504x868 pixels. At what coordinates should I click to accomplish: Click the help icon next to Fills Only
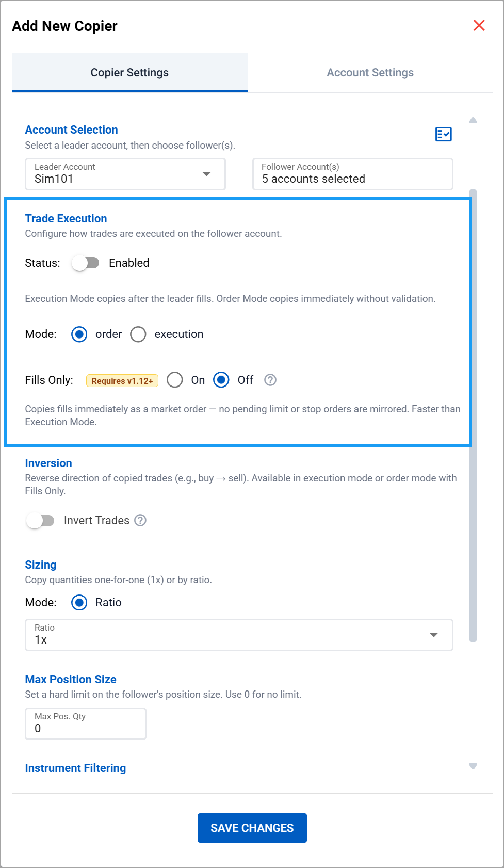[x=270, y=380]
